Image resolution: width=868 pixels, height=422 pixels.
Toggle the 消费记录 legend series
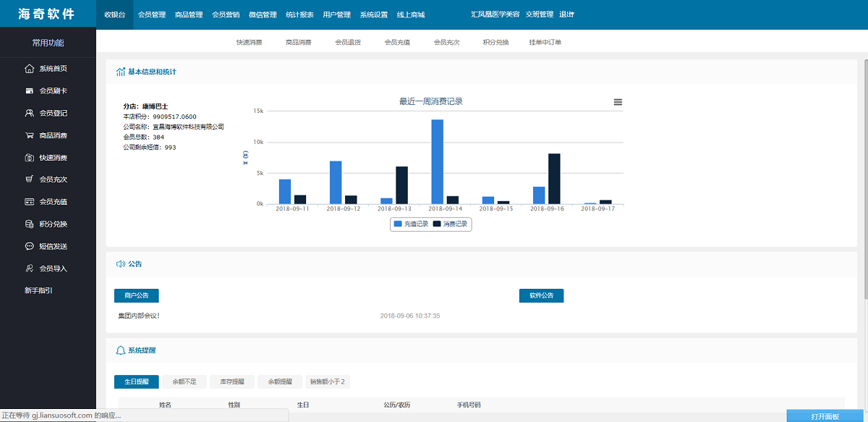451,224
